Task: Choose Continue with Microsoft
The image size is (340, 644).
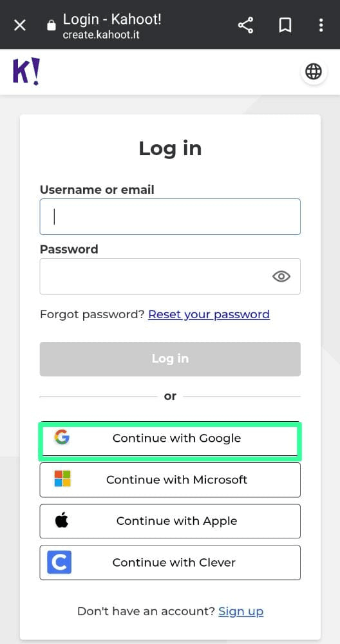Action: (170, 480)
